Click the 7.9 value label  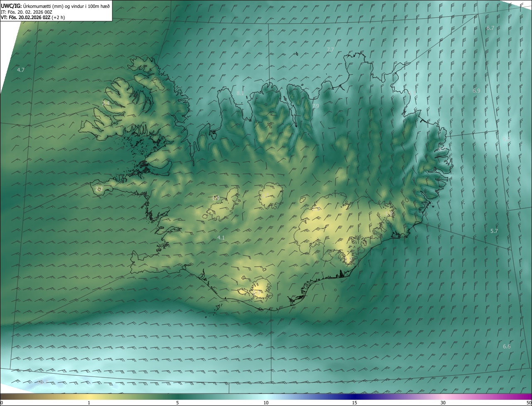click(315, 106)
